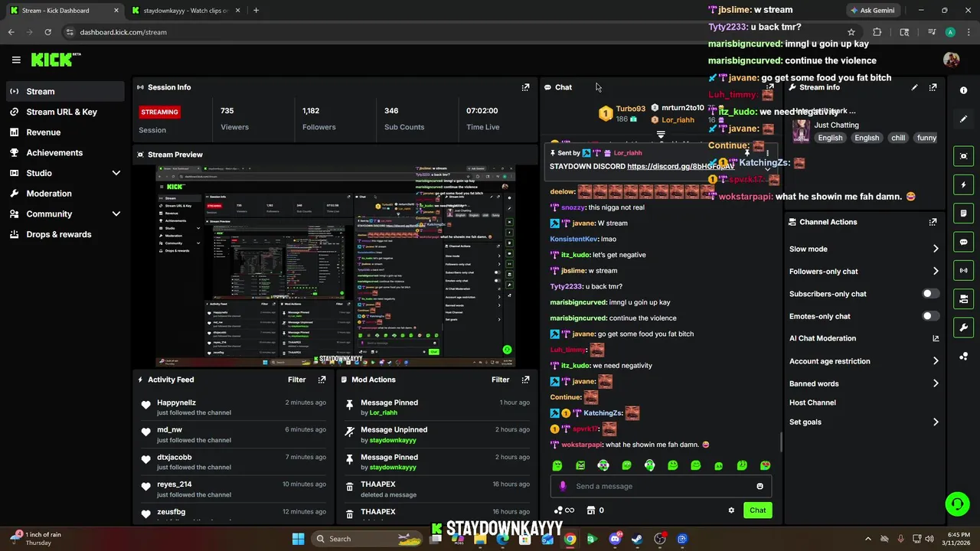Open the green headset support button

click(x=957, y=504)
